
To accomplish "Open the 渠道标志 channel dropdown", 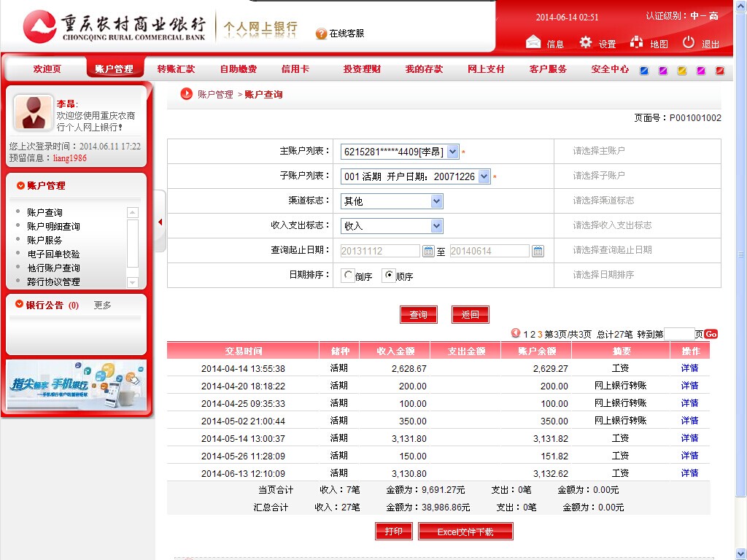I will tap(436, 201).
